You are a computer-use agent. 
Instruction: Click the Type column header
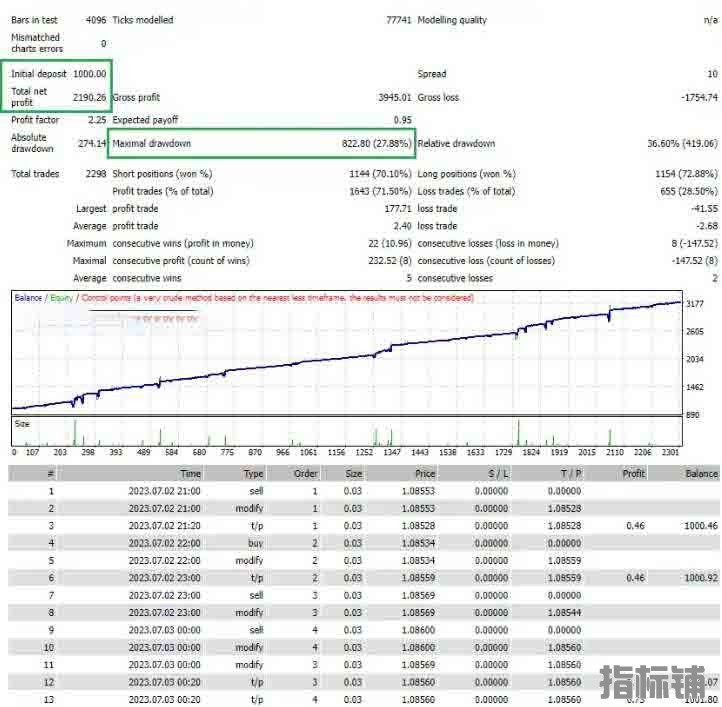pos(253,473)
